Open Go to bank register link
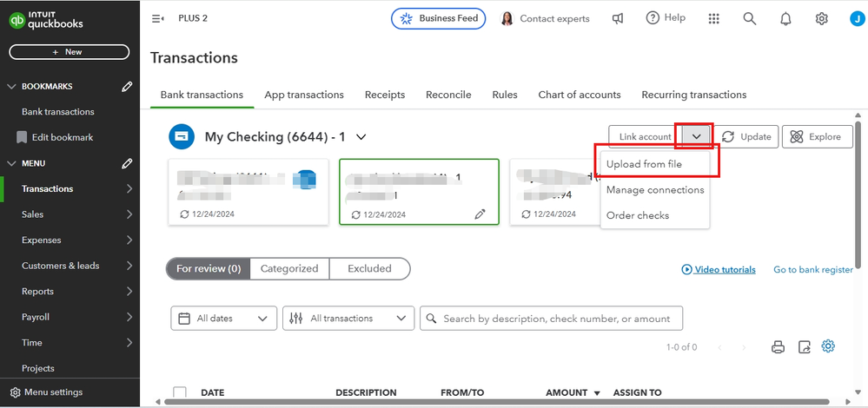 pyautogui.click(x=813, y=270)
